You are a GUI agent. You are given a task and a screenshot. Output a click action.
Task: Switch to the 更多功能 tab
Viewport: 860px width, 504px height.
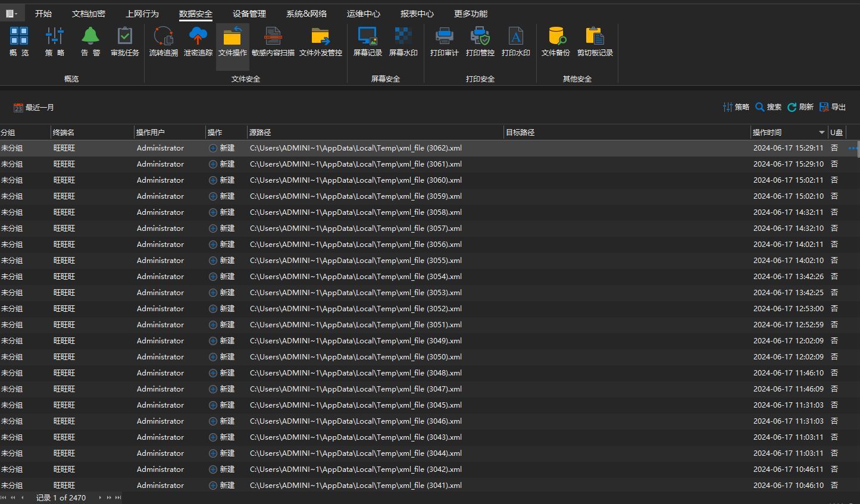click(471, 14)
